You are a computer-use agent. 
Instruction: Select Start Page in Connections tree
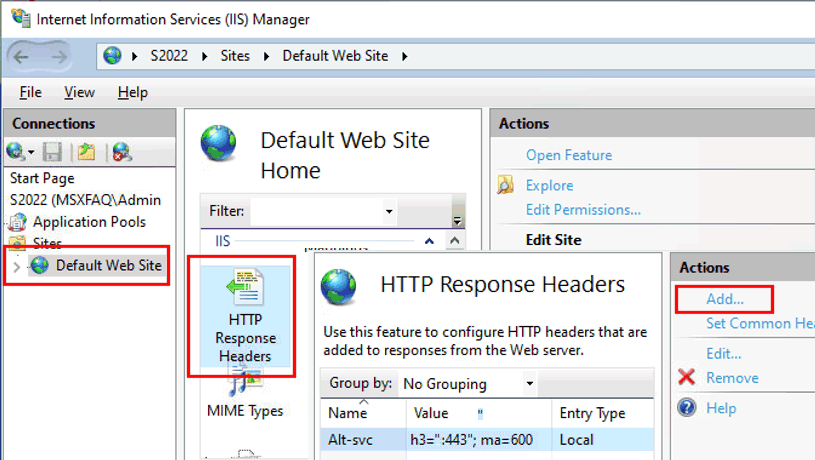point(42,178)
